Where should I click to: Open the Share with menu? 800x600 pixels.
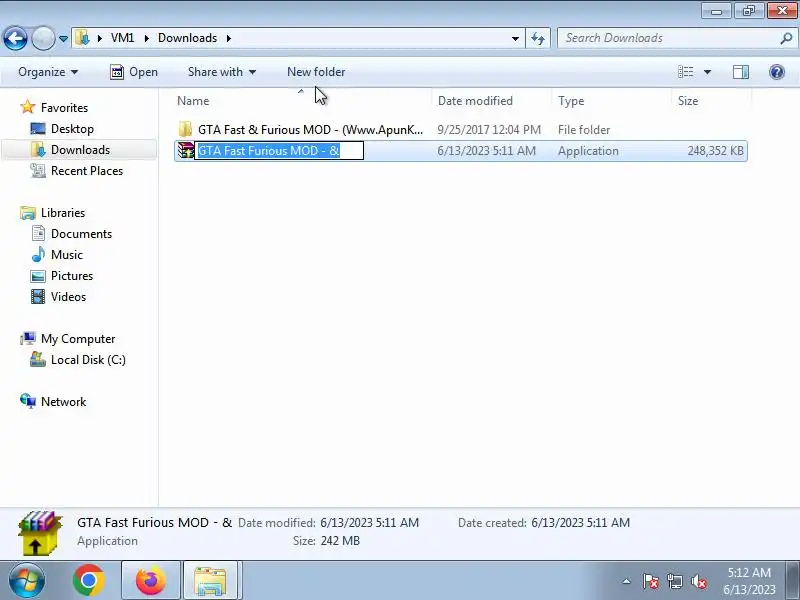221,72
